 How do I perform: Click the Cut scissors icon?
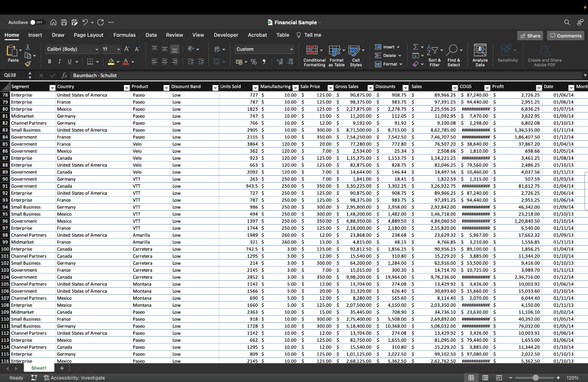click(x=28, y=47)
